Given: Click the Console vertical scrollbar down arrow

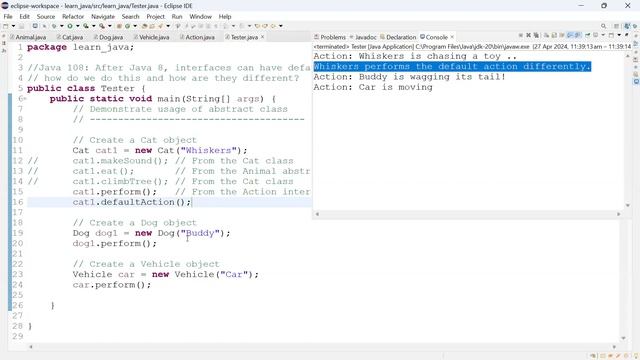Looking at the screenshot, I should (x=628, y=205).
